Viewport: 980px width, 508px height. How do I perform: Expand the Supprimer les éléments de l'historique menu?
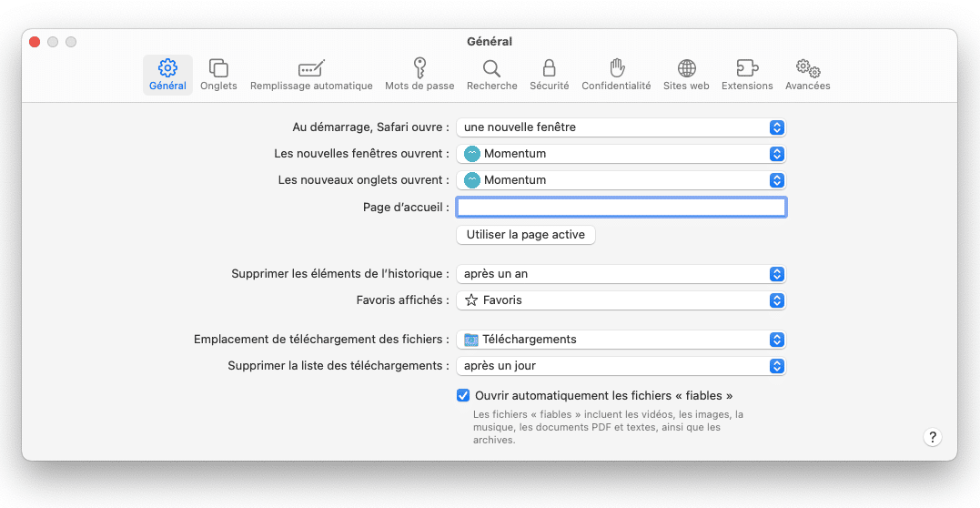[621, 274]
